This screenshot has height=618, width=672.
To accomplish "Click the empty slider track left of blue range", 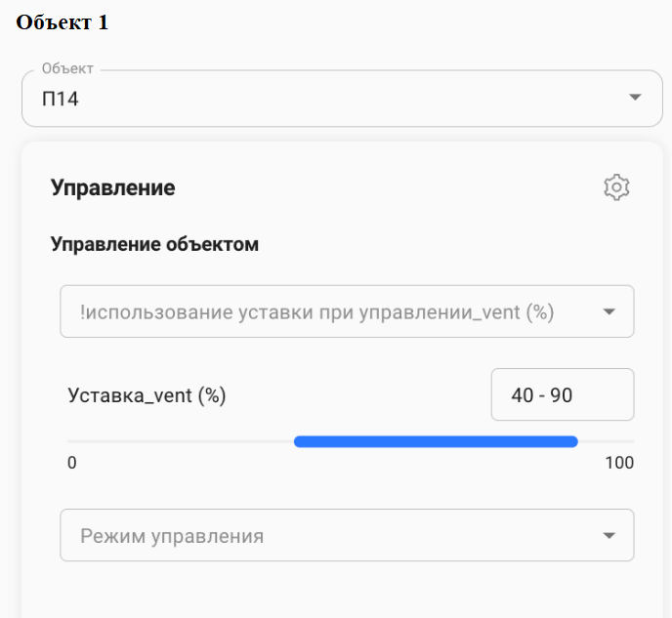I will [181, 442].
